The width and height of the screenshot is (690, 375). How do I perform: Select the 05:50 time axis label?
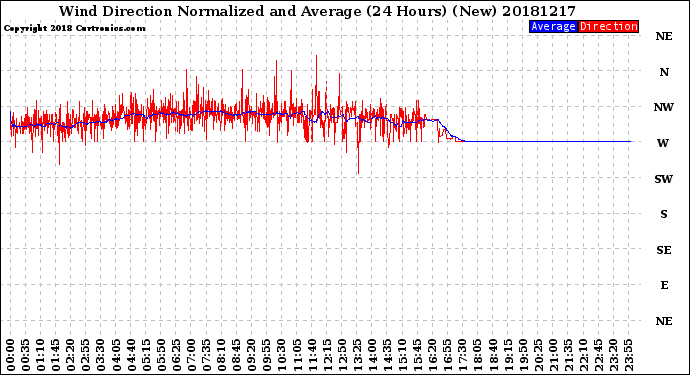(161, 355)
